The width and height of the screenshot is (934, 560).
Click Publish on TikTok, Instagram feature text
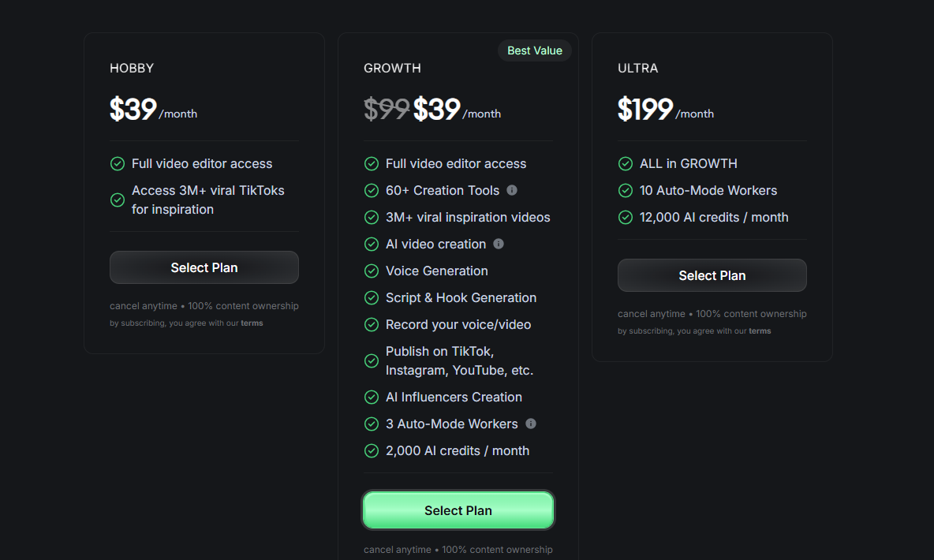459,361
